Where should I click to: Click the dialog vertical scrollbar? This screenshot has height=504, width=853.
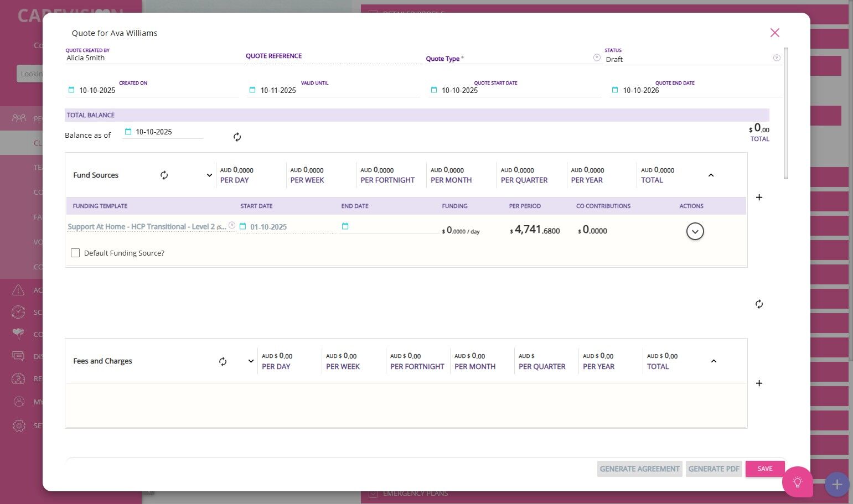(786, 113)
